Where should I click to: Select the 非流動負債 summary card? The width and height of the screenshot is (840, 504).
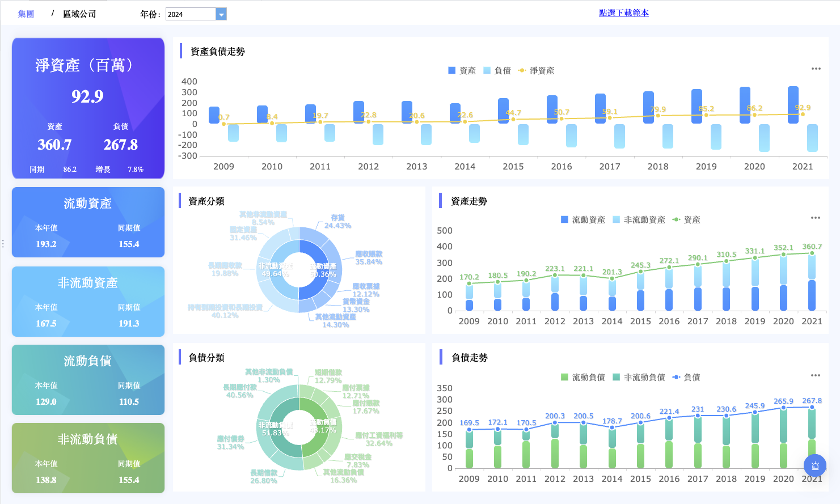[88, 458]
